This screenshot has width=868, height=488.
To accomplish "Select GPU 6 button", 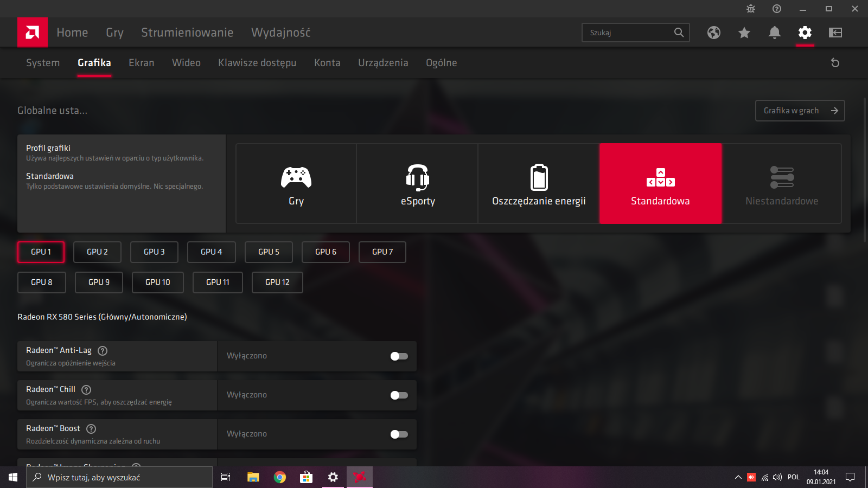I will click(x=325, y=252).
